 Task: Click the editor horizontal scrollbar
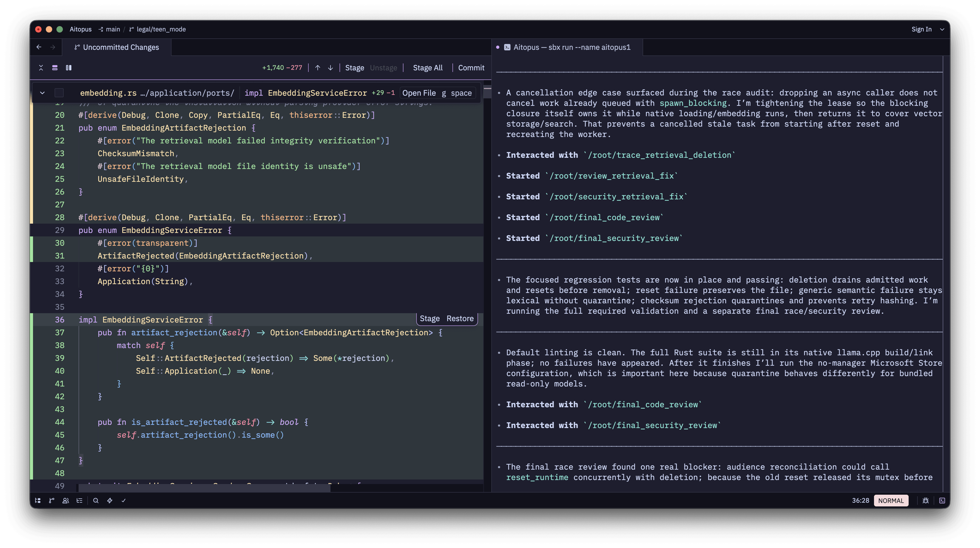[x=204, y=488]
